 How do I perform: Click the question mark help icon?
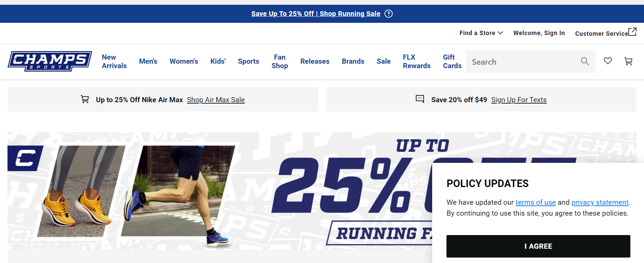(x=388, y=14)
